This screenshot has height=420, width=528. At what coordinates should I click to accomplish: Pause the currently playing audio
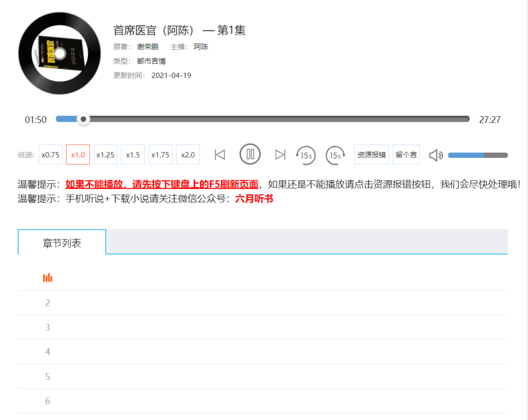tap(250, 154)
